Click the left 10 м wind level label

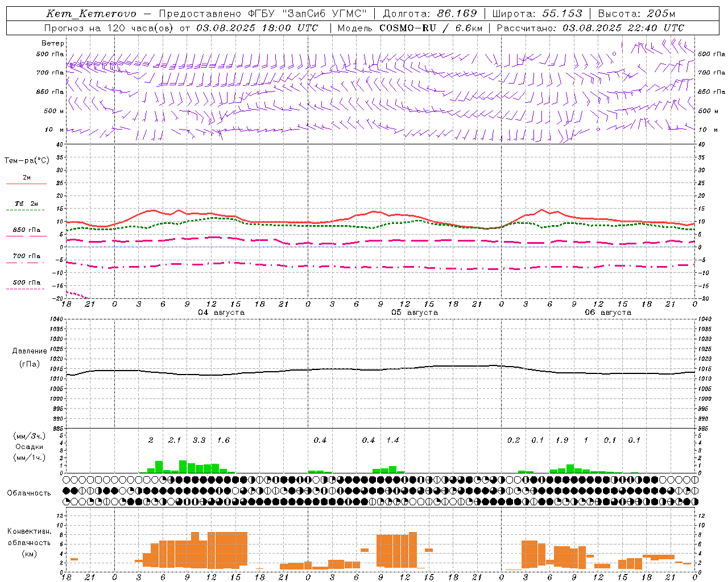tap(55, 130)
